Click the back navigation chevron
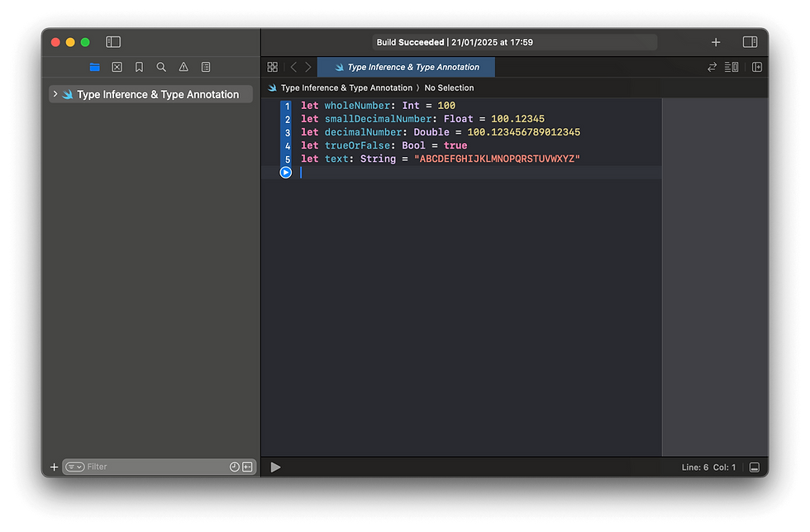Image resolution: width=810 pixels, height=532 pixels. pos(293,67)
